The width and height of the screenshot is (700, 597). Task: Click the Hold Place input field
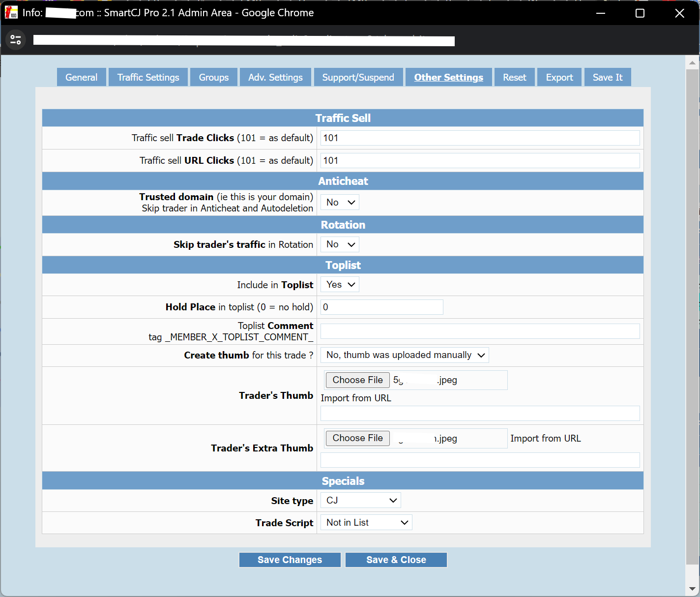[382, 307]
